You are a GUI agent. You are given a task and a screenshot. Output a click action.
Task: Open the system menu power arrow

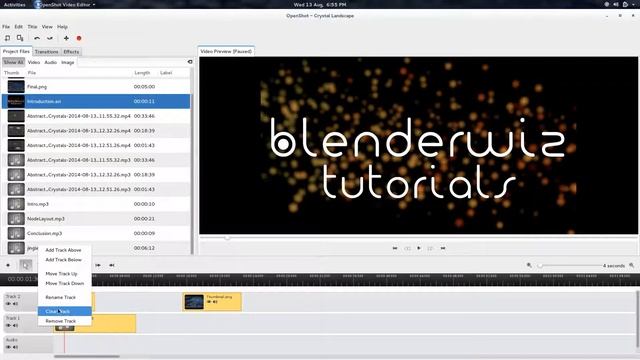633,4
